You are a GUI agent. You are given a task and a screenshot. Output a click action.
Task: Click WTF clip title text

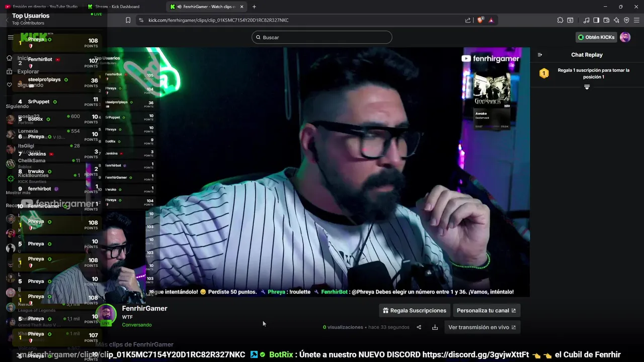127,317
